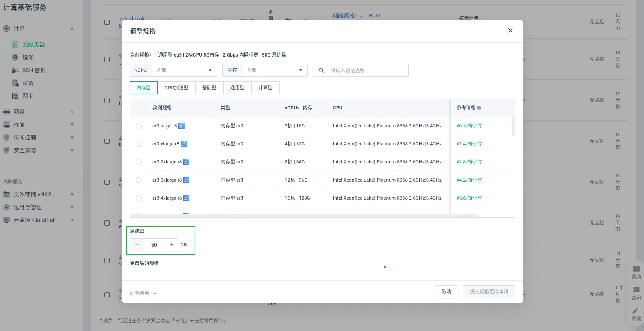Decrease system disk size with minus

137,245
